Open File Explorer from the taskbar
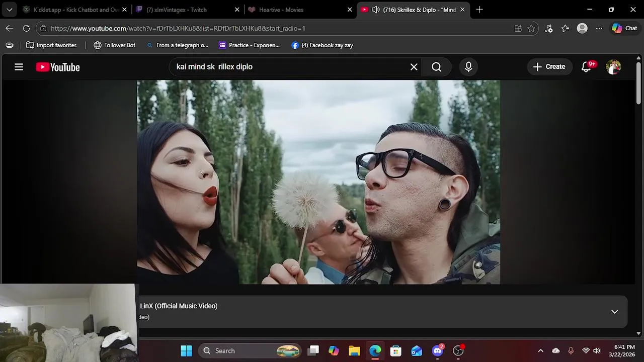This screenshot has height=362, width=644. (x=354, y=351)
